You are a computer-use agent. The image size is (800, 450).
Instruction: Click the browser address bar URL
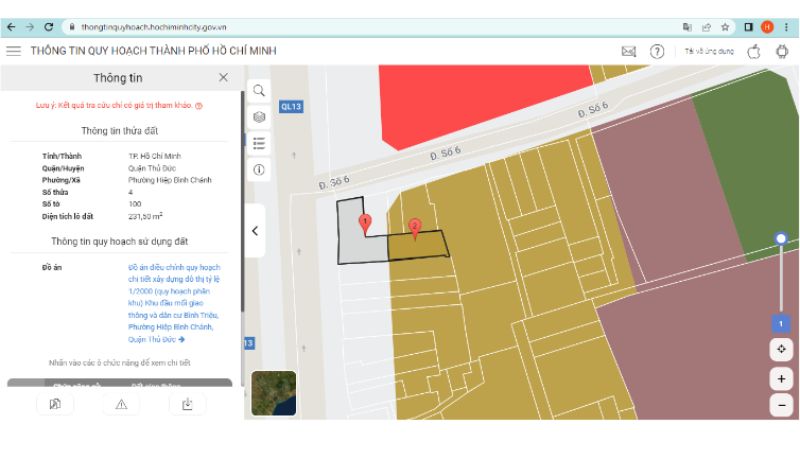tap(154, 27)
